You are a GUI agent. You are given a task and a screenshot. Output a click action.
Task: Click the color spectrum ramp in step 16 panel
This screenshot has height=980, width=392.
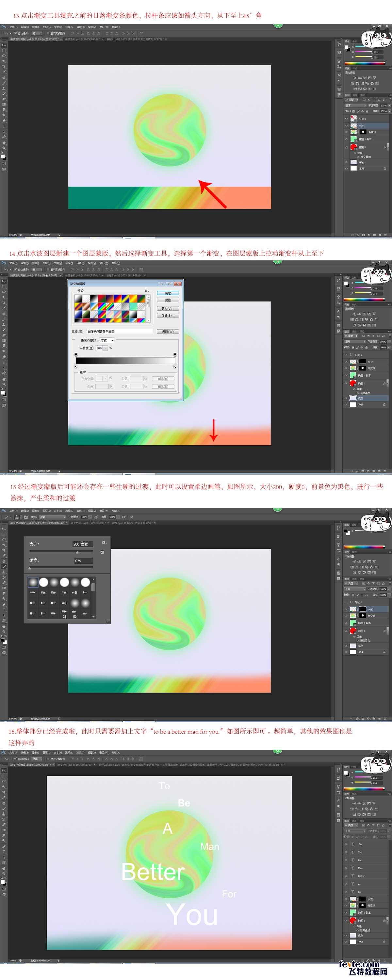365,789
